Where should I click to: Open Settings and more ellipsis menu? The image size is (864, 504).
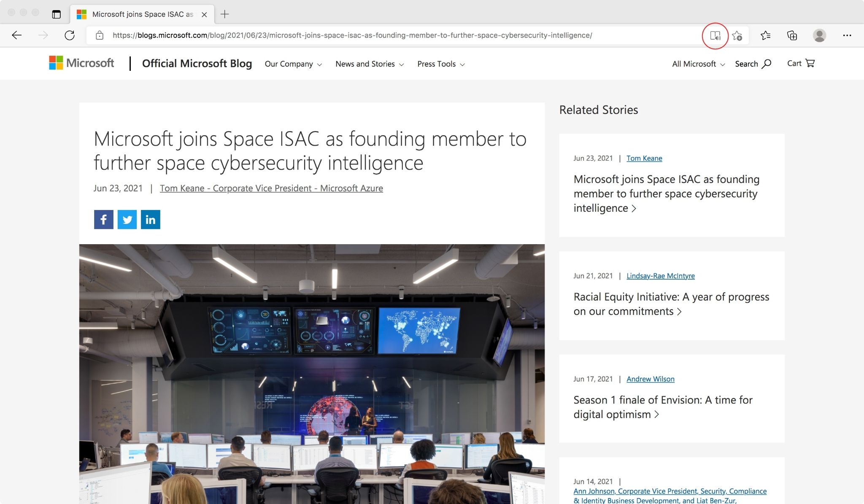[847, 35]
